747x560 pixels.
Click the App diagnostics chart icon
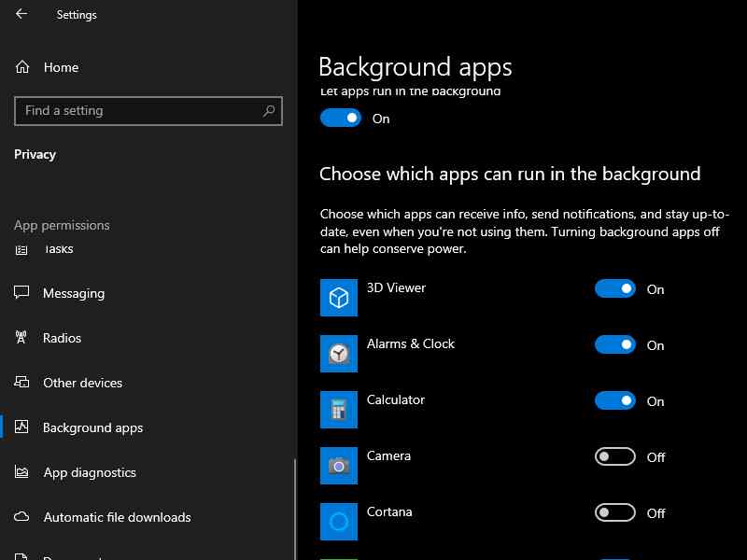[21, 471]
